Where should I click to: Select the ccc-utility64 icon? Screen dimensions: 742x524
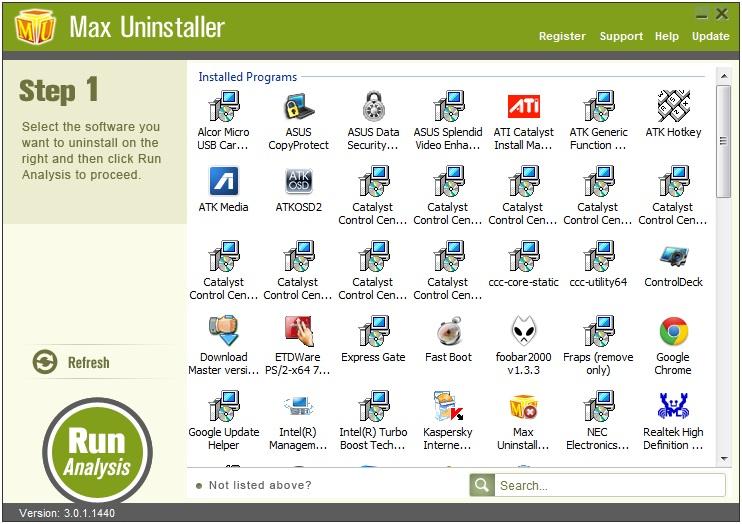(599, 256)
